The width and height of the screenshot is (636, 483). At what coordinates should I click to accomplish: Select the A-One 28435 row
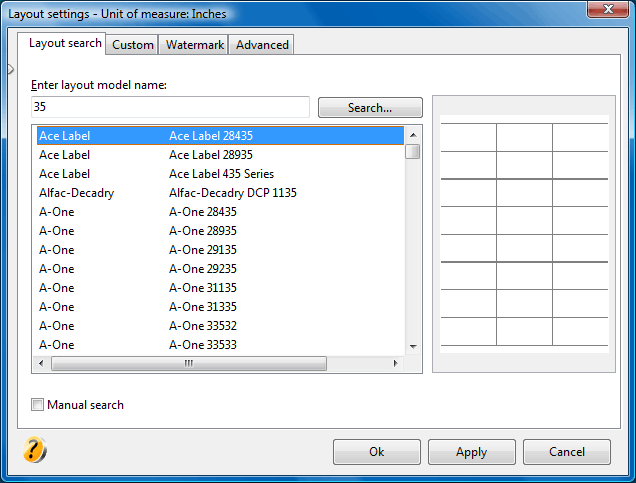click(x=220, y=212)
